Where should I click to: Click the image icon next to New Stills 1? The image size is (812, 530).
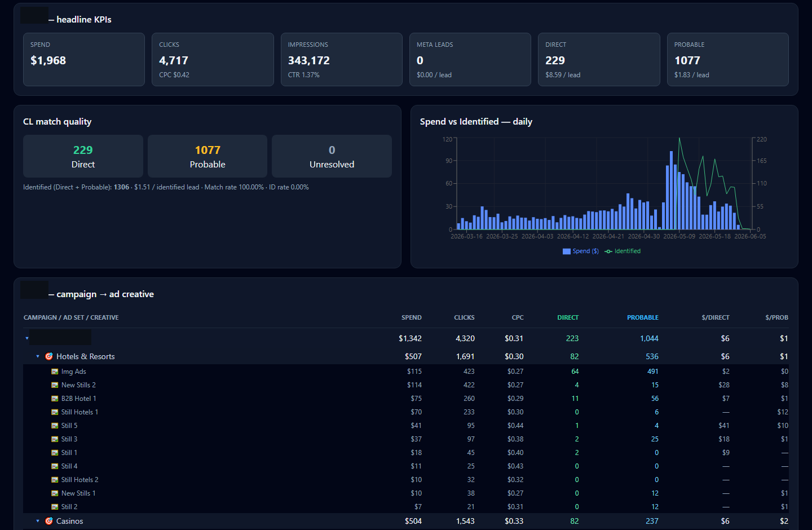click(x=55, y=493)
